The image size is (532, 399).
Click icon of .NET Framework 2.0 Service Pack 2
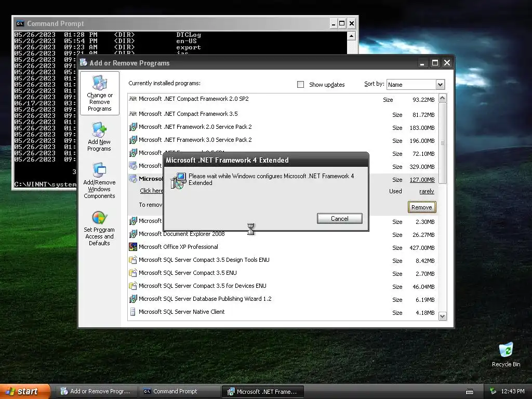pyautogui.click(x=132, y=127)
